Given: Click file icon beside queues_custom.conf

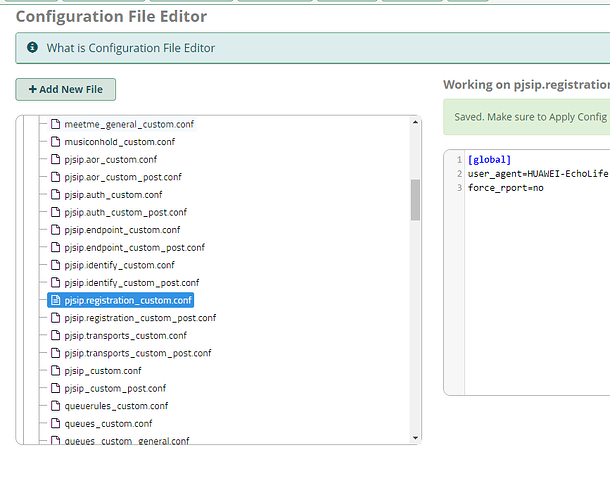Looking at the screenshot, I should tap(56, 424).
